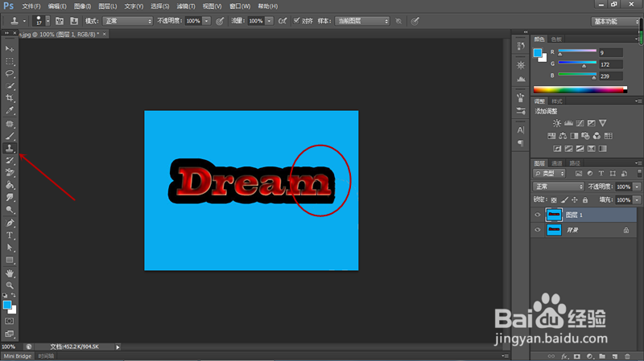Open the Brush panel toggle icon
Viewport: 644px width, 361px height.
(x=59, y=21)
